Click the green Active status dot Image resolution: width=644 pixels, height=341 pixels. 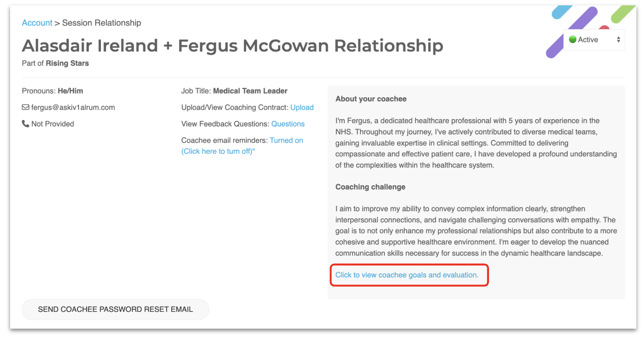(572, 40)
